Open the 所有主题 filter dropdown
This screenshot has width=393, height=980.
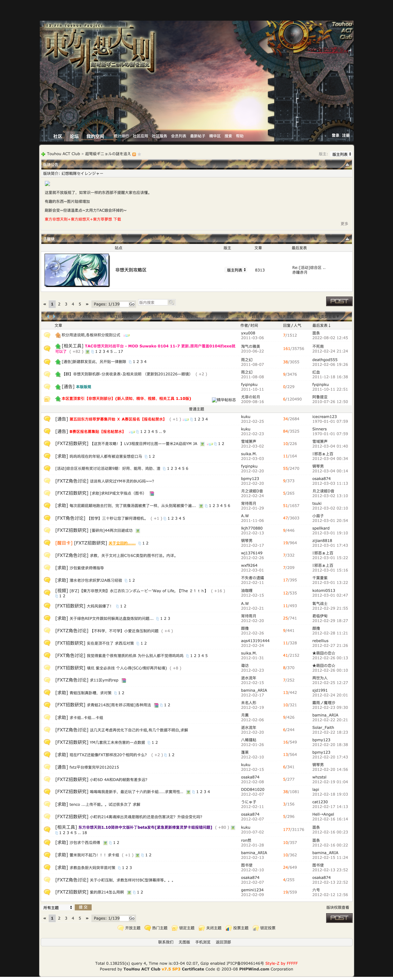click(x=57, y=907)
